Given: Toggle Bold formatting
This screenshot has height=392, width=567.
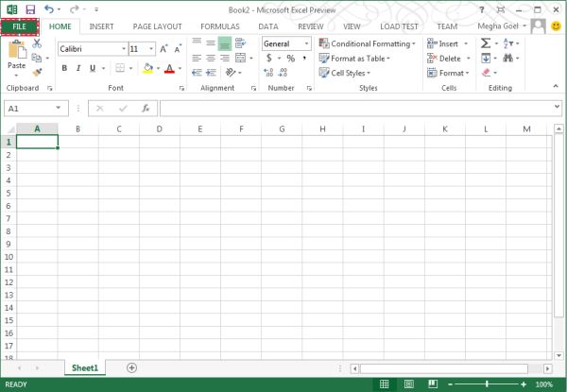Looking at the screenshot, I should pyautogui.click(x=64, y=68).
